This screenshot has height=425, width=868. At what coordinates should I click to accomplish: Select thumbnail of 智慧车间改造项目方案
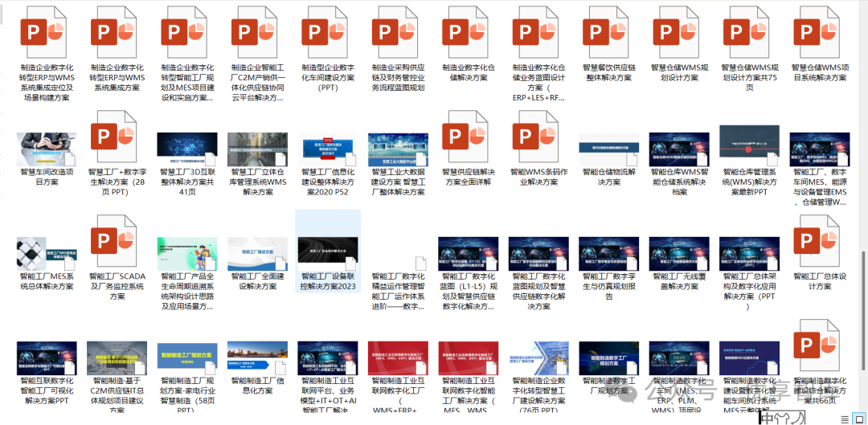(47, 149)
